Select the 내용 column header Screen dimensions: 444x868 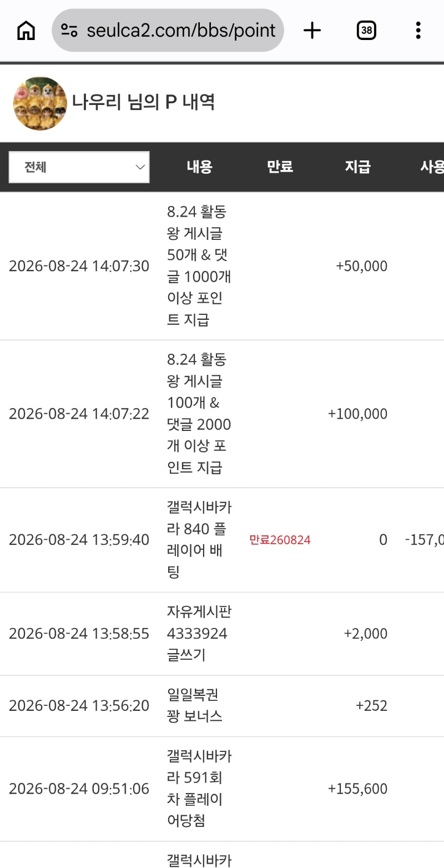[200, 167]
